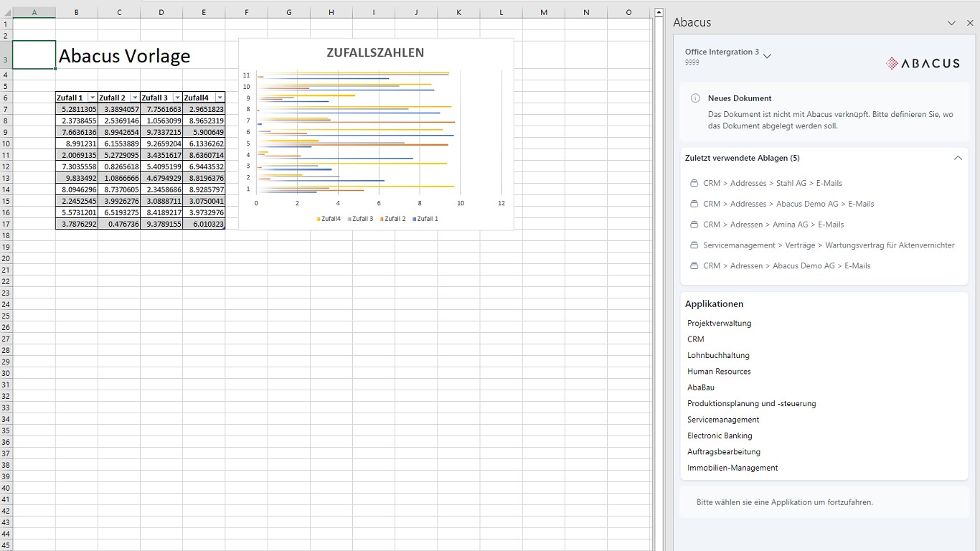Select cell containing 8.9942654
Viewport: 980px width, 551px height.
tap(119, 132)
